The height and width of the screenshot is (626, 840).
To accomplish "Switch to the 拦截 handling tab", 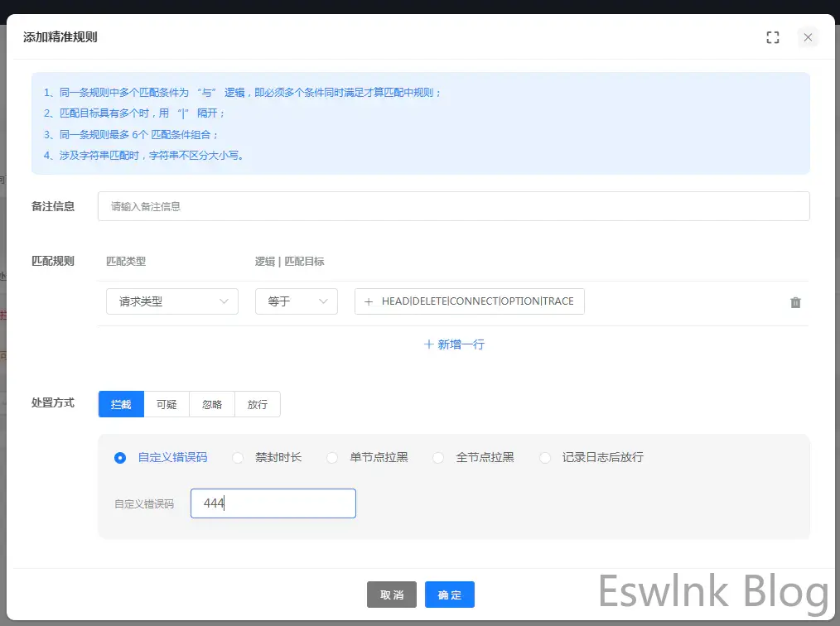I will [x=121, y=404].
